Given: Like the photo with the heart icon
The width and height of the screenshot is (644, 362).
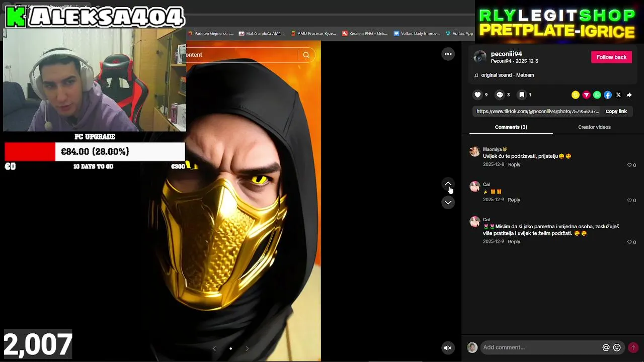Looking at the screenshot, I should 477,95.
